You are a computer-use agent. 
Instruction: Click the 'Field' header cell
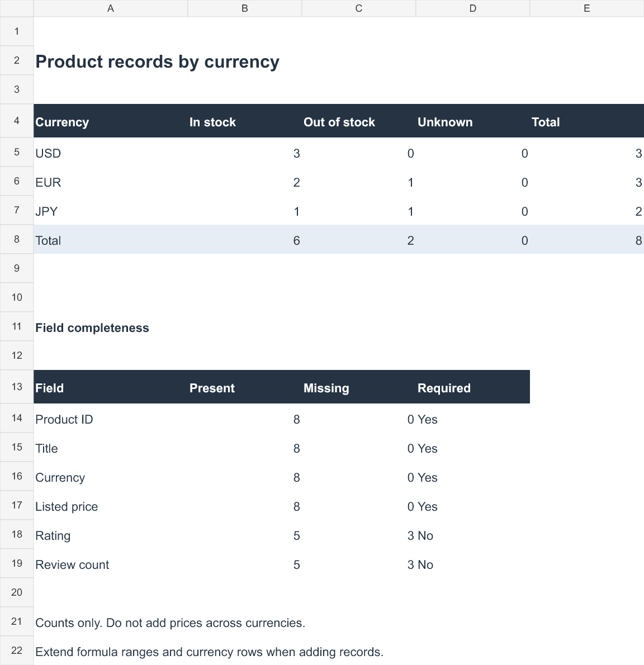(111, 388)
